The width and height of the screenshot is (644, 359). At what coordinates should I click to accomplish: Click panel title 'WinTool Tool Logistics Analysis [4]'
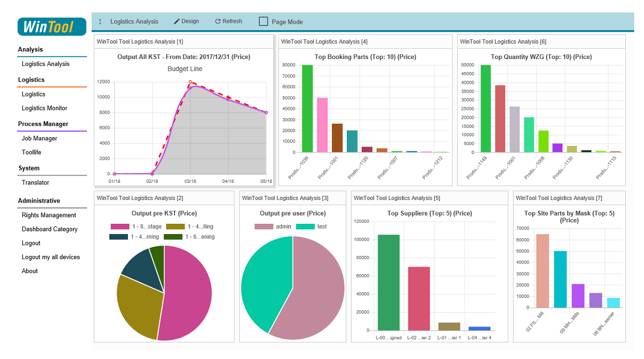[324, 41]
